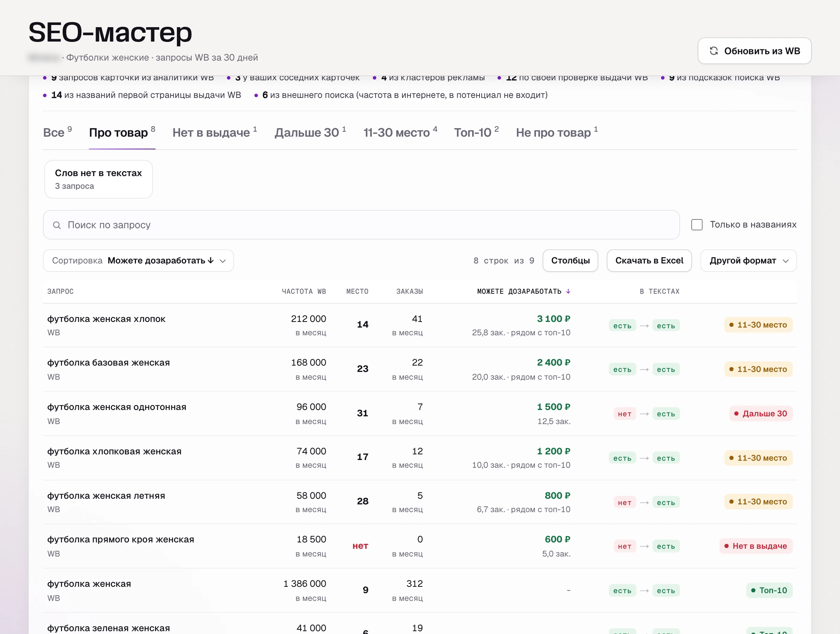Click the Топ-10 badge in футболка женская row
Screen dimensions: 840x634
(x=769, y=590)
